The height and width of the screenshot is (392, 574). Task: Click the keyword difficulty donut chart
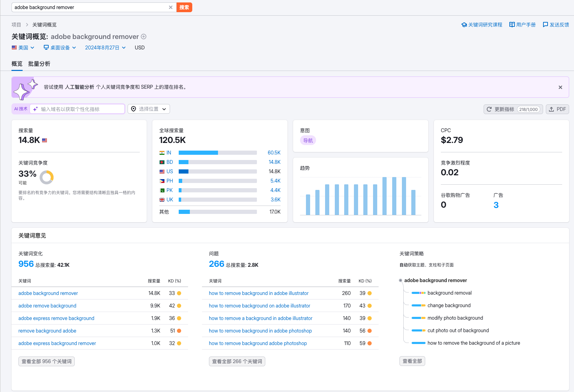click(47, 177)
